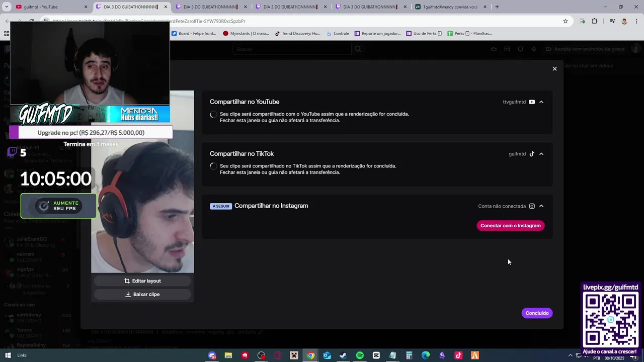Click Conectar com o Instagram button

pyautogui.click(x=510, y=226)
